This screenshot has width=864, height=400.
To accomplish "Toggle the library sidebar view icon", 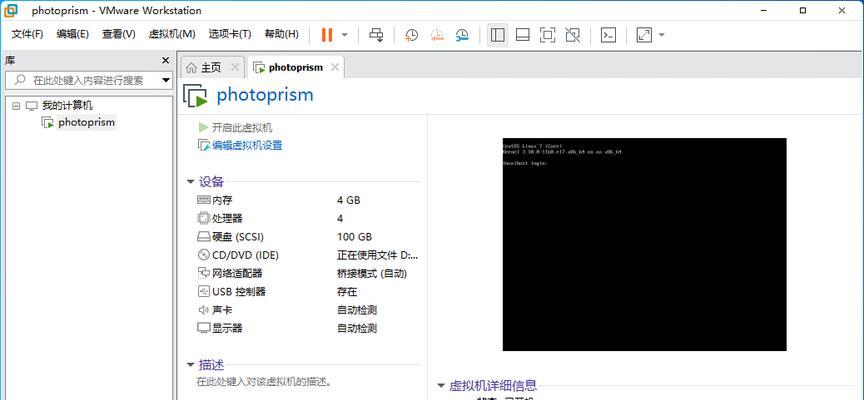I will click(498, 35).
